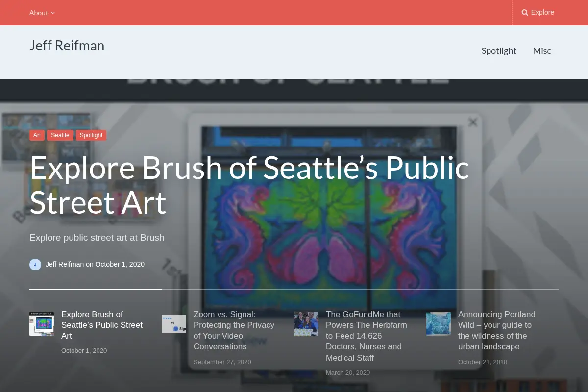
Task: Open the GoFundMe Herbfarm article title
Action: tap(367, 336)
